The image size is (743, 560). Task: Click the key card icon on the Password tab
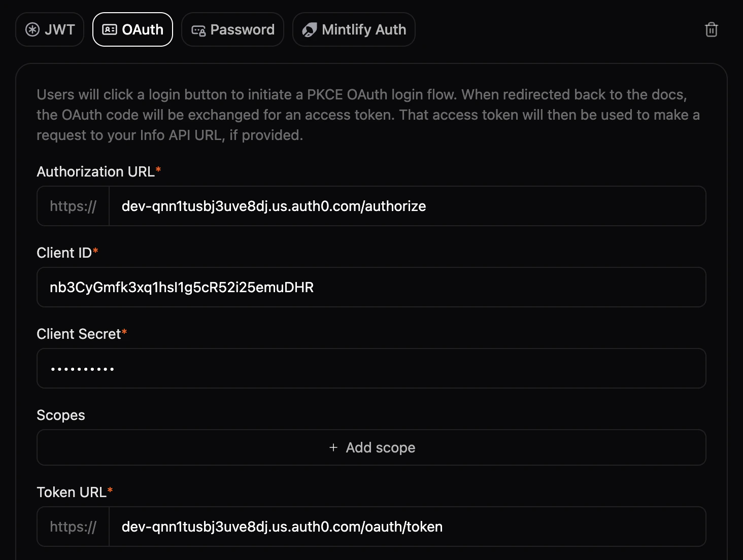coord(198,30)
